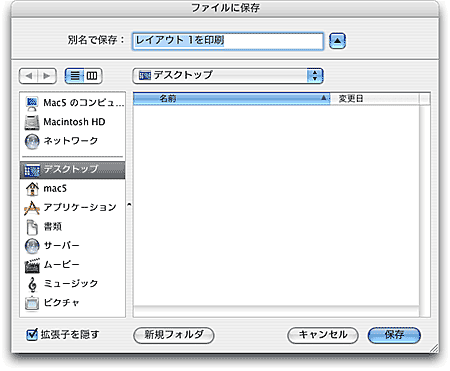450x371 pixels.
Task: Collapse the dialog with the triangle button
Action: tap(337, 41)
